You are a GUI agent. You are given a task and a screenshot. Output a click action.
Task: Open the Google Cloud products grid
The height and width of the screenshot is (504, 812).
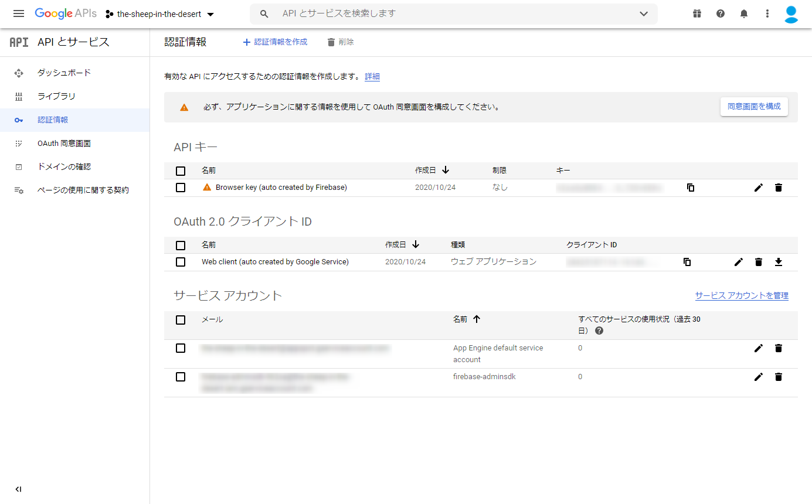coord(697,13)
